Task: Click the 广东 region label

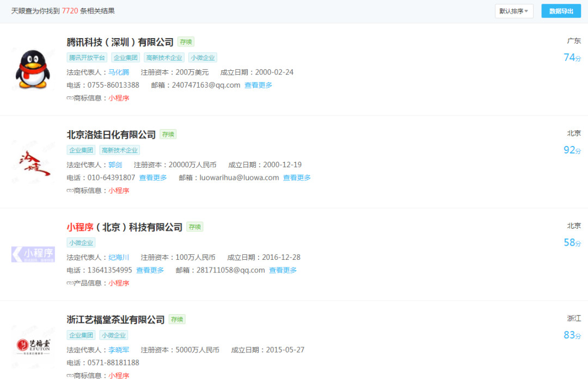Action: [x=574, y=41]
